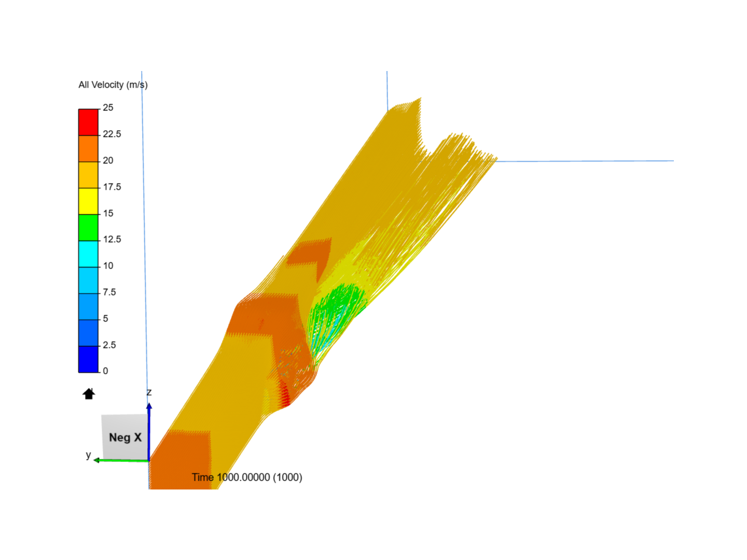Select yellow legend band 15 to 17.5
747x560 pixels.
point(88,201)
